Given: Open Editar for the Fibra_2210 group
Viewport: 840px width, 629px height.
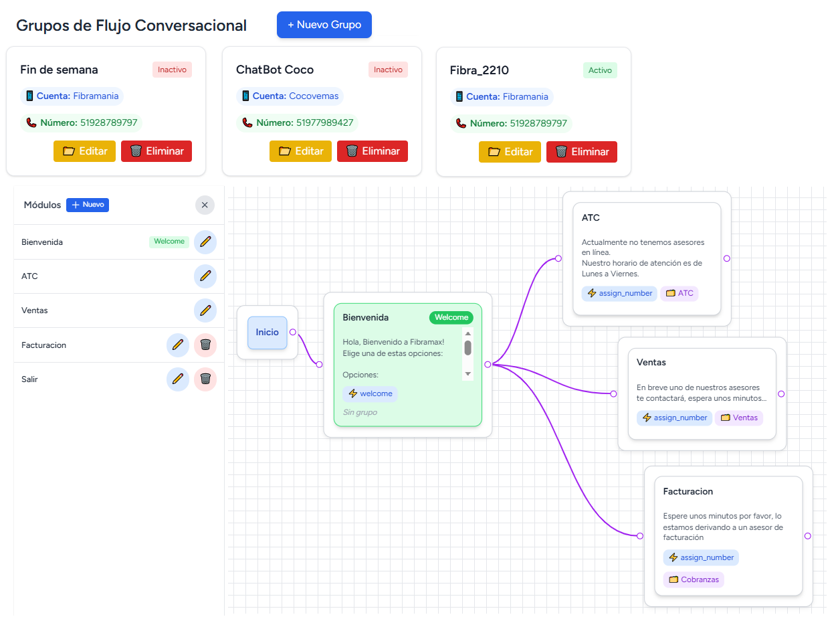Looking at the screenshot, I should (x=510, y=152).
